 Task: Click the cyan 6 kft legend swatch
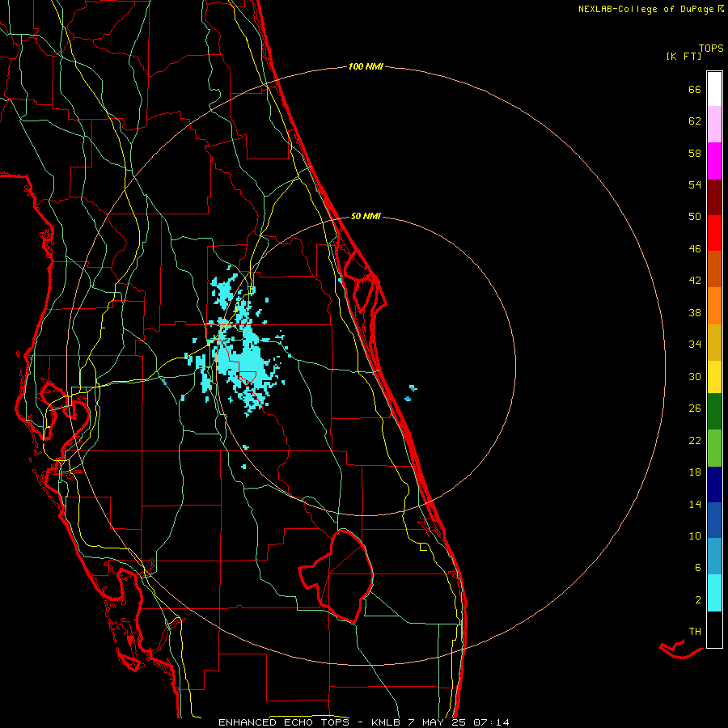pos(714,593)
